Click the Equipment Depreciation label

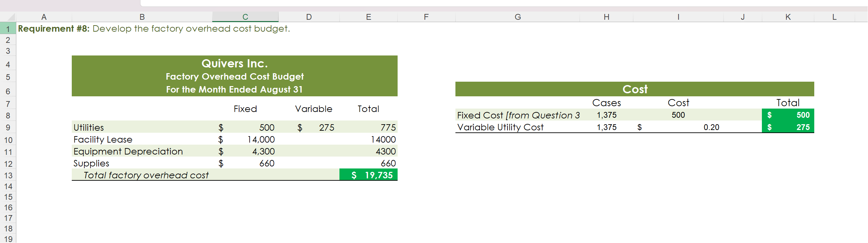coord(128,151)
